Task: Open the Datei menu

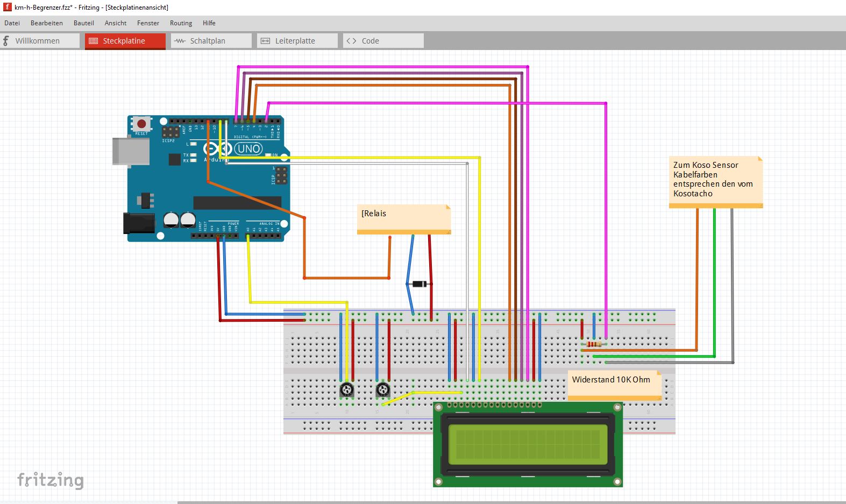Action: [12, 23]
